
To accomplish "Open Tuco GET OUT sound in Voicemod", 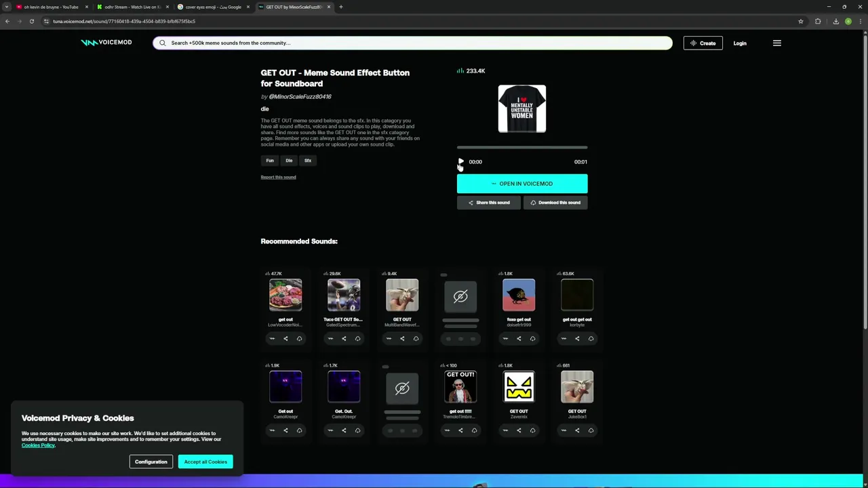I will pos(330,338).
